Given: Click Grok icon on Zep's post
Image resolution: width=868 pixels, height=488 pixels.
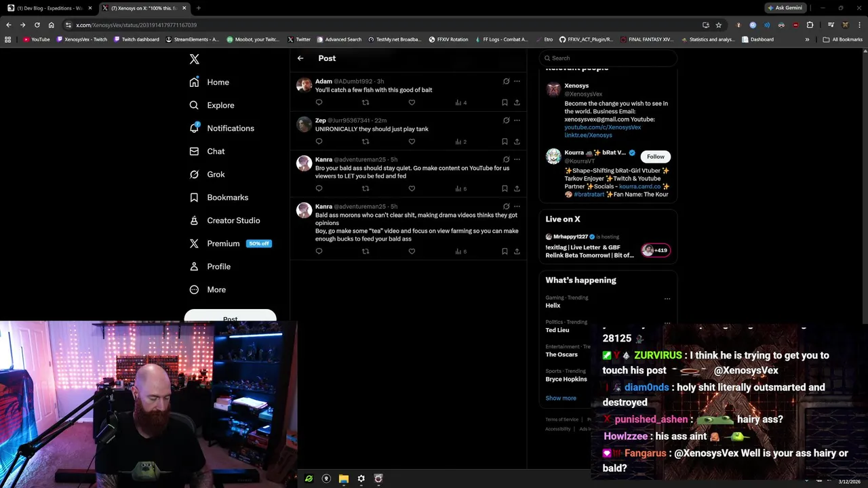Looking at the screenshot, I should coord(506,121).
